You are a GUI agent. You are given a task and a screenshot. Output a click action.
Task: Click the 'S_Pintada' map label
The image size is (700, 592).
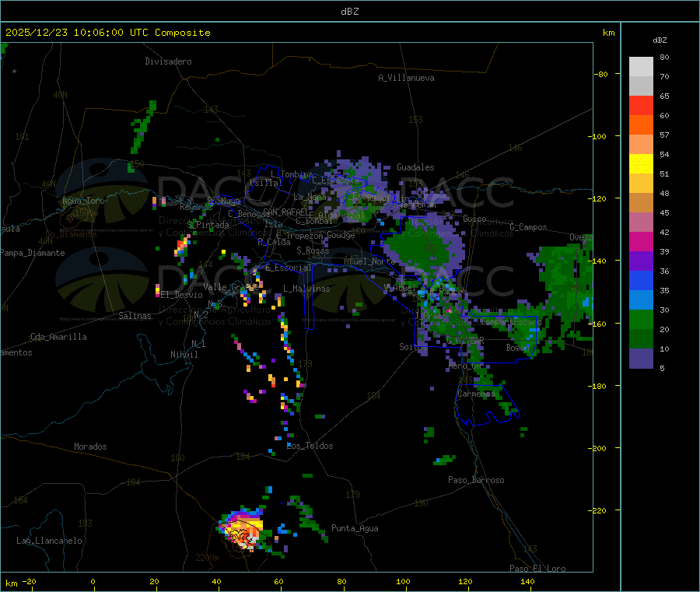[x=208, y=225]
